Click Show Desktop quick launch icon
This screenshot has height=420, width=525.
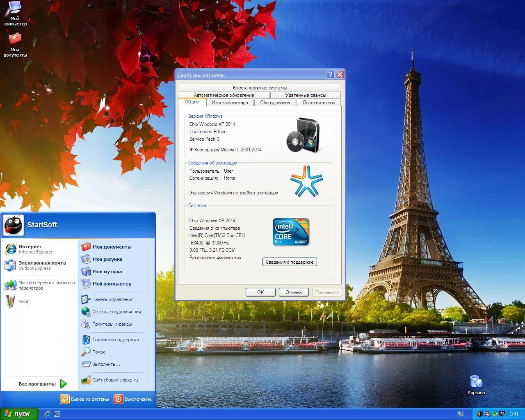[x=57, y=414]
